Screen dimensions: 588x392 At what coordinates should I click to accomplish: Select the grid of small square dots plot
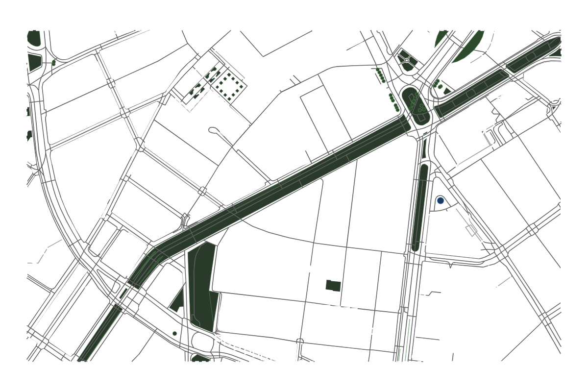[228, 86]
